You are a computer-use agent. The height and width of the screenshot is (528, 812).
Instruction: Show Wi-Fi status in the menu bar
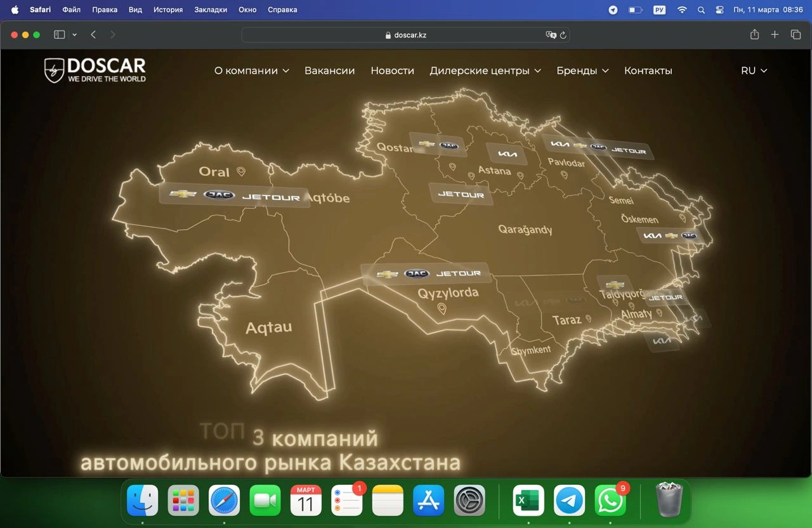click(x=682, y=10)
